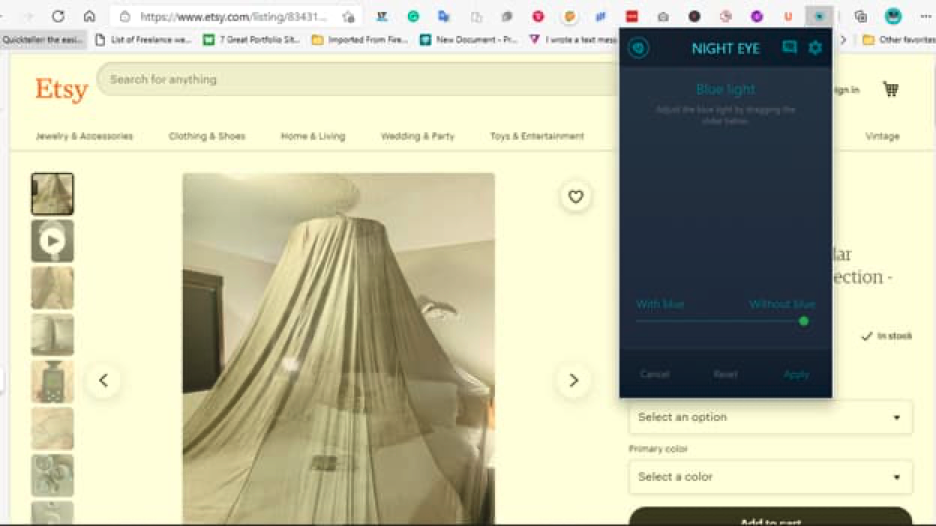Open Wedding & Party category

click(x=417, y=136)
